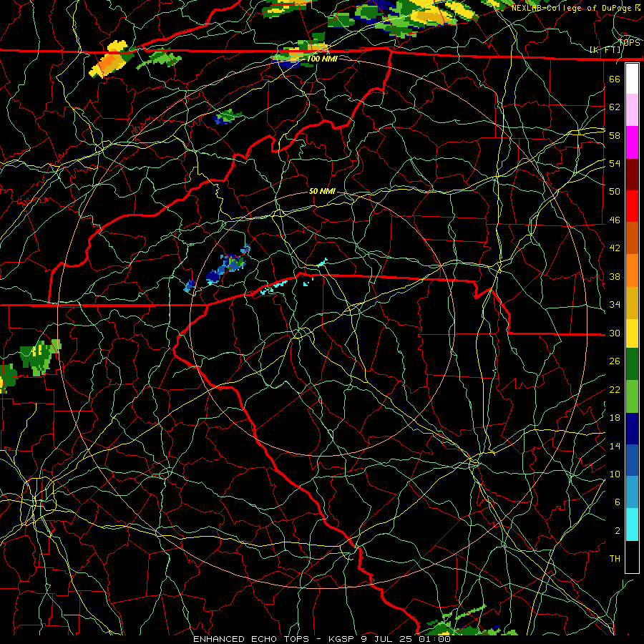Click the bright yellow legend swatch
The width and height of the screenshot is (644, 644).
(x=632, y=333)
